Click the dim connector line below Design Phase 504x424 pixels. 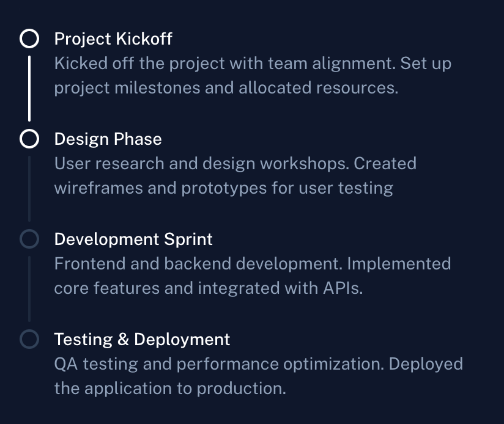pos(29,189)
